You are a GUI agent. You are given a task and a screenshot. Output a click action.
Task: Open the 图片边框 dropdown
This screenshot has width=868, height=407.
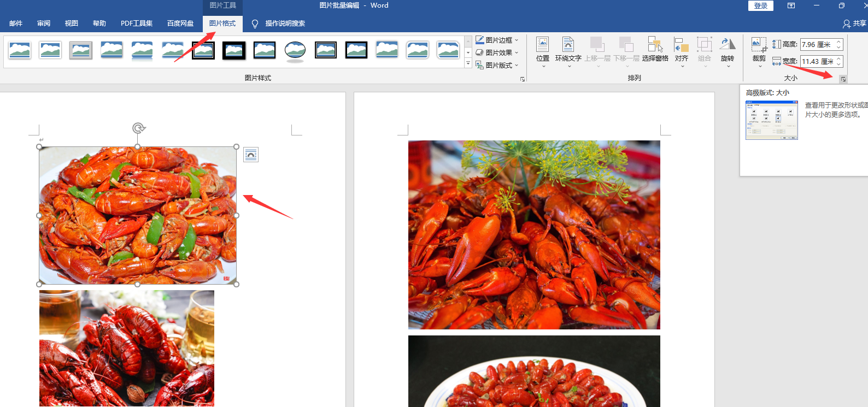pos(497,40)
